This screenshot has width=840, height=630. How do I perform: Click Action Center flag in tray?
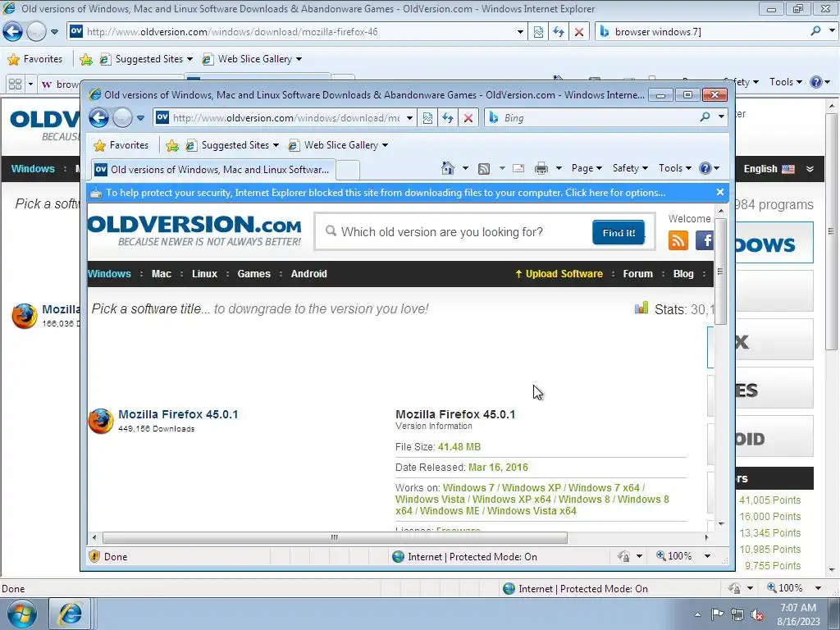717,614
